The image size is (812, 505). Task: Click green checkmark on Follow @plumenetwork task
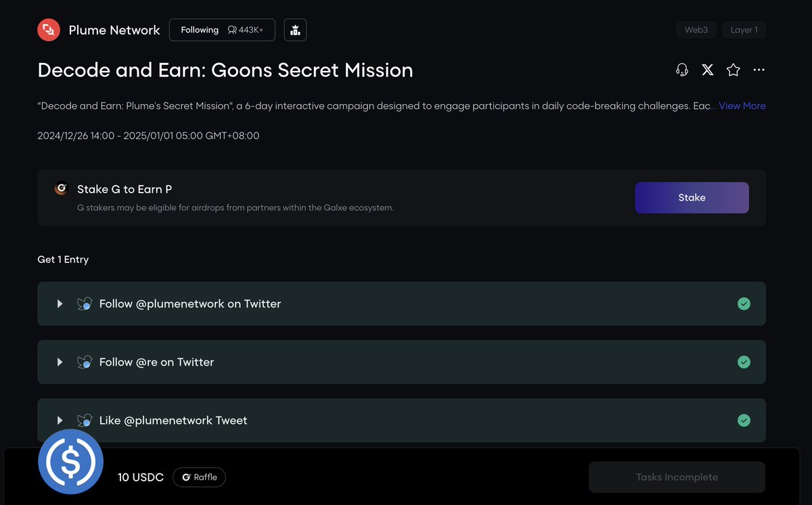[x=744, y=304]
